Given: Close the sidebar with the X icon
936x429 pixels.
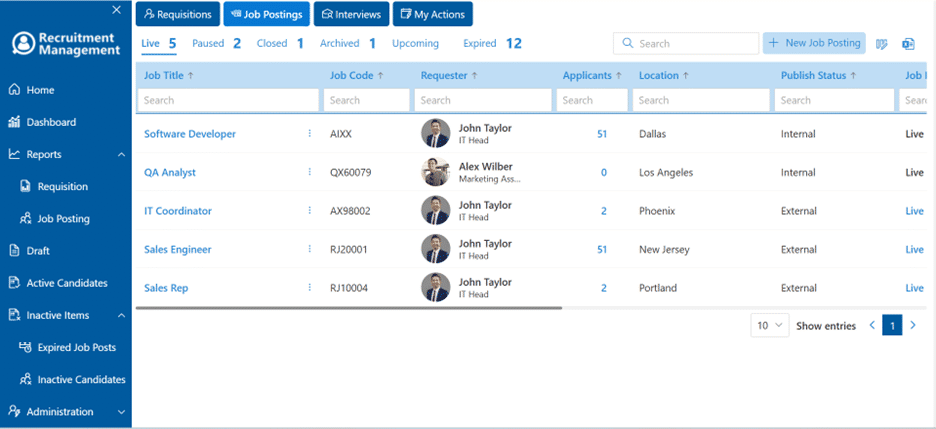Looking at the screenshot, I should tap(117, 10).
